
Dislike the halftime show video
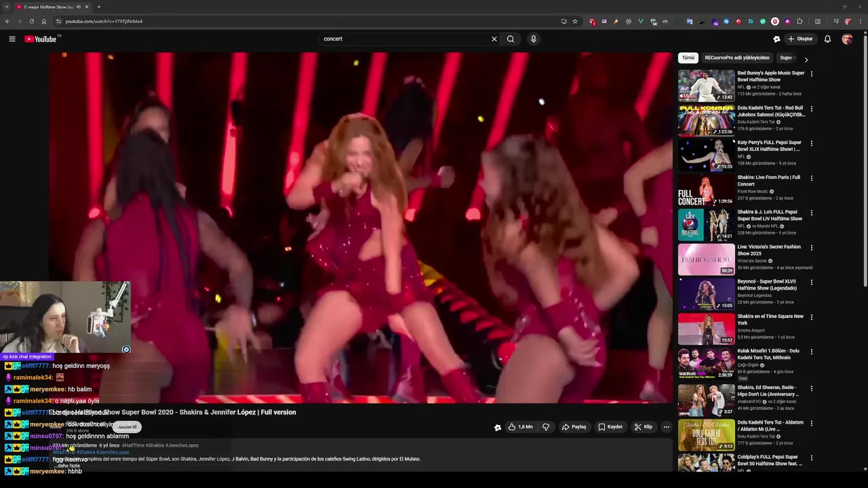546,427
